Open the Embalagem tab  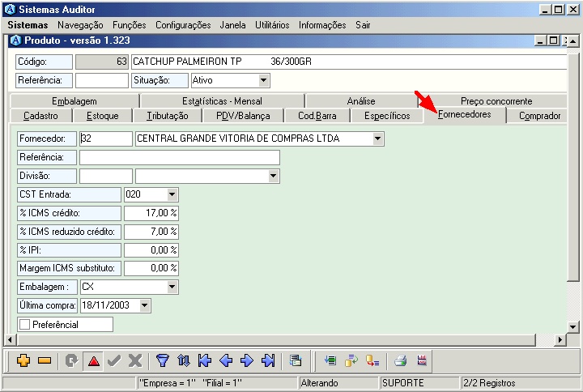coord(74,100)
